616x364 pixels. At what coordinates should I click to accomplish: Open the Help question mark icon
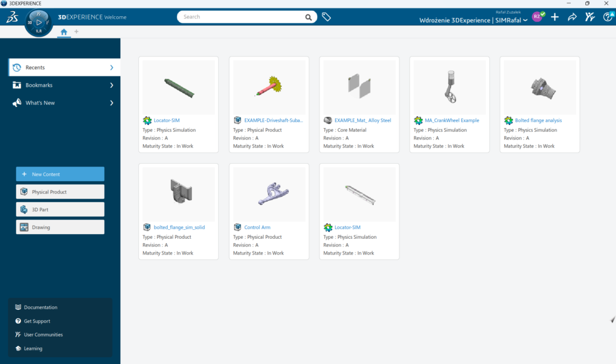(x=607, y=17)
